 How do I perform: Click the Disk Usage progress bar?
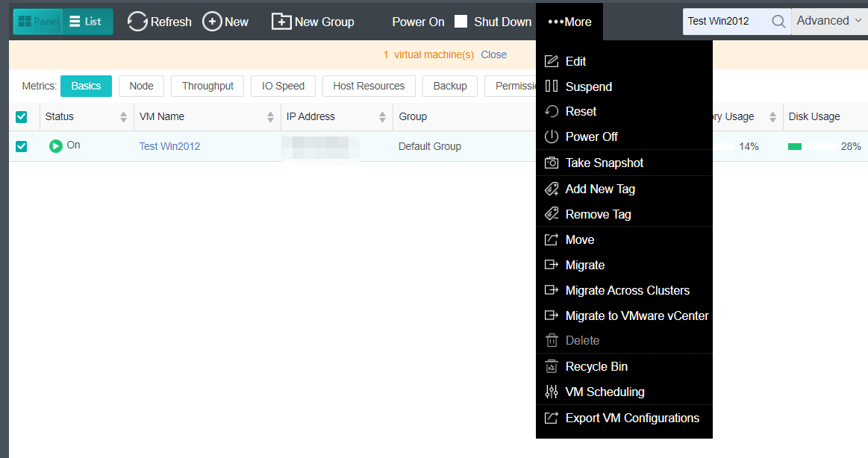(812, 146)
